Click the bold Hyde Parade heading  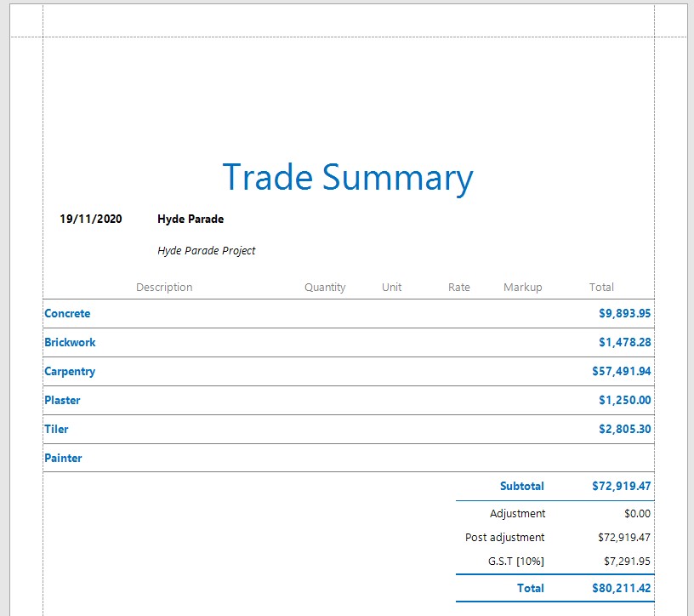point(191,220)
